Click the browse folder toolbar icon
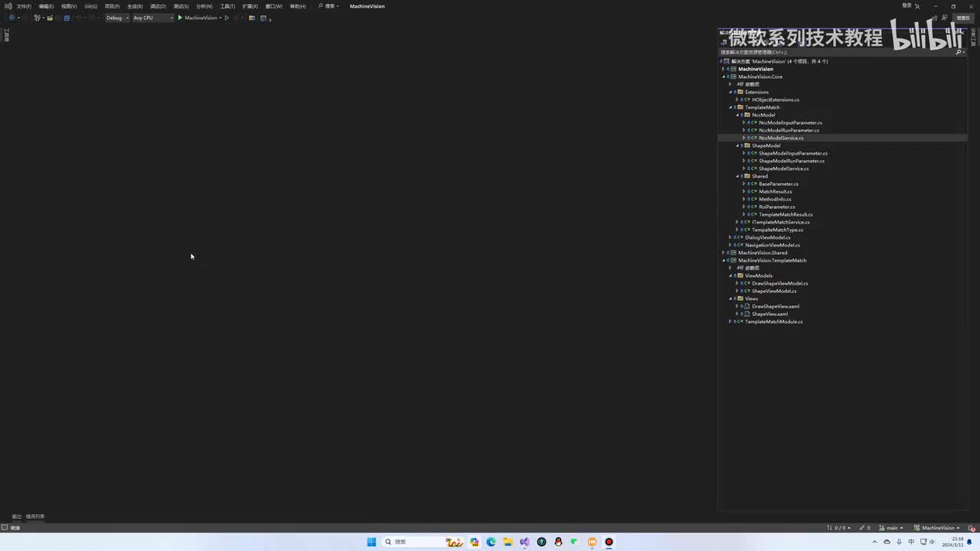Image resolution: width=980 pixels, height=551 pixels. point(251,18)
